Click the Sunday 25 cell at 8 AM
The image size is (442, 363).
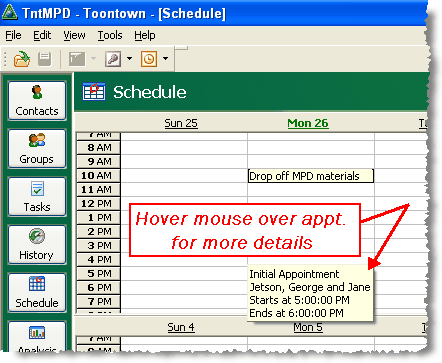[184, 148]
